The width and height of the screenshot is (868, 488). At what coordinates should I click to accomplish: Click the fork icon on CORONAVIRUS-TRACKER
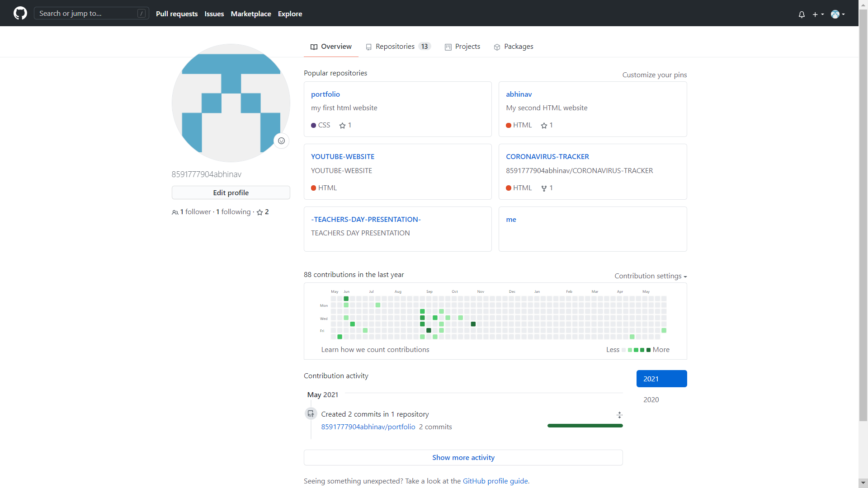pos(544,188)
